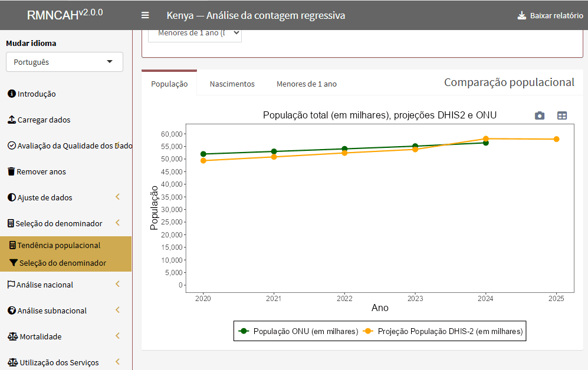The height and width of the screenshot is (370, 588).
Task: Click orange DHIS-2 point at 2021
Action: pos(274,157)
